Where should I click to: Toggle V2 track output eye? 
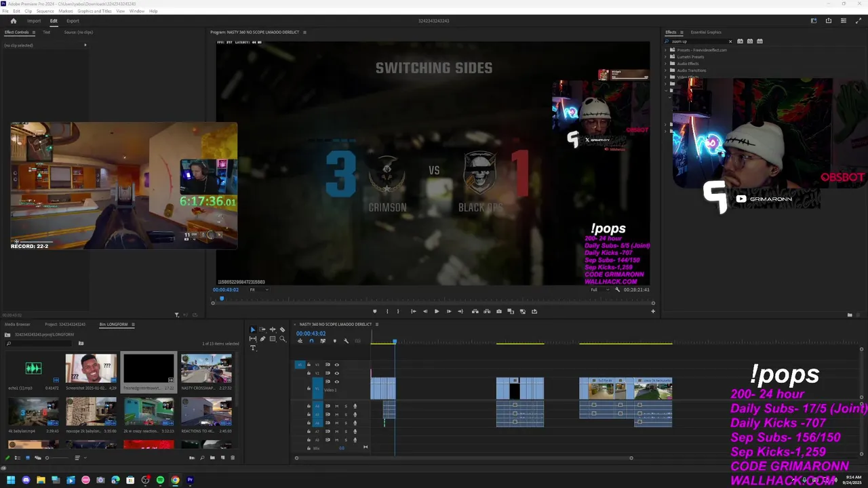(336, 373)
